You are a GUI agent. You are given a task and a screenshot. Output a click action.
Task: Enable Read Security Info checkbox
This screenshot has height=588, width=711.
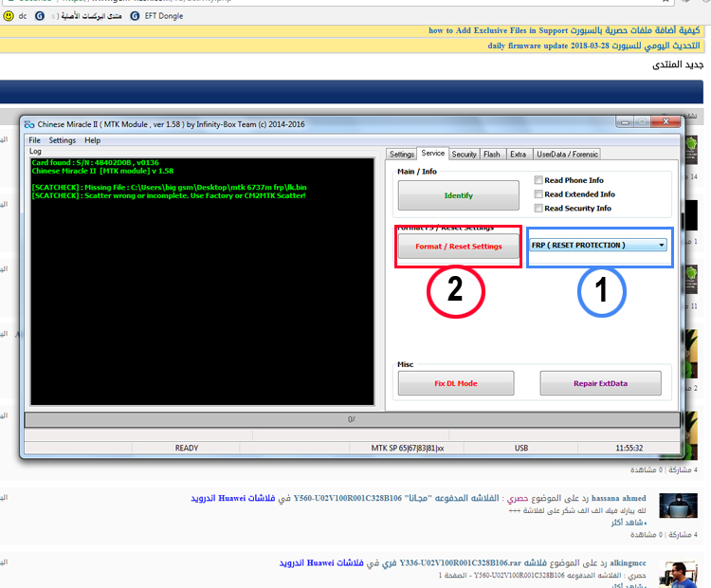tap(538, 209)
